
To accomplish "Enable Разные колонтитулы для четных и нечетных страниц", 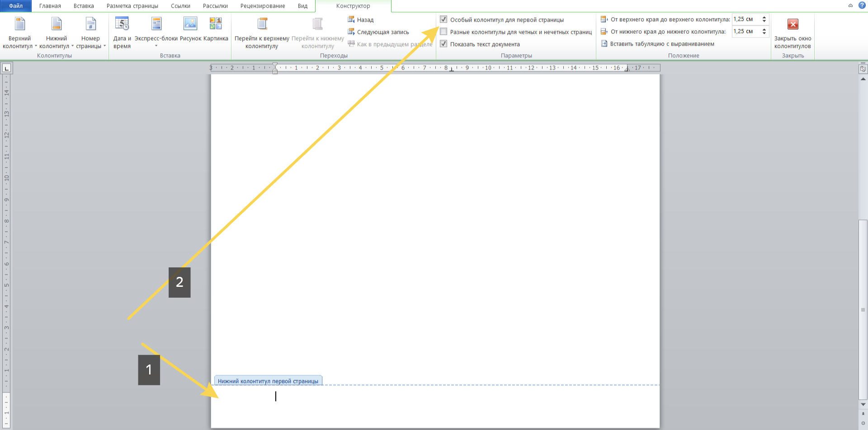I will 443,32.
